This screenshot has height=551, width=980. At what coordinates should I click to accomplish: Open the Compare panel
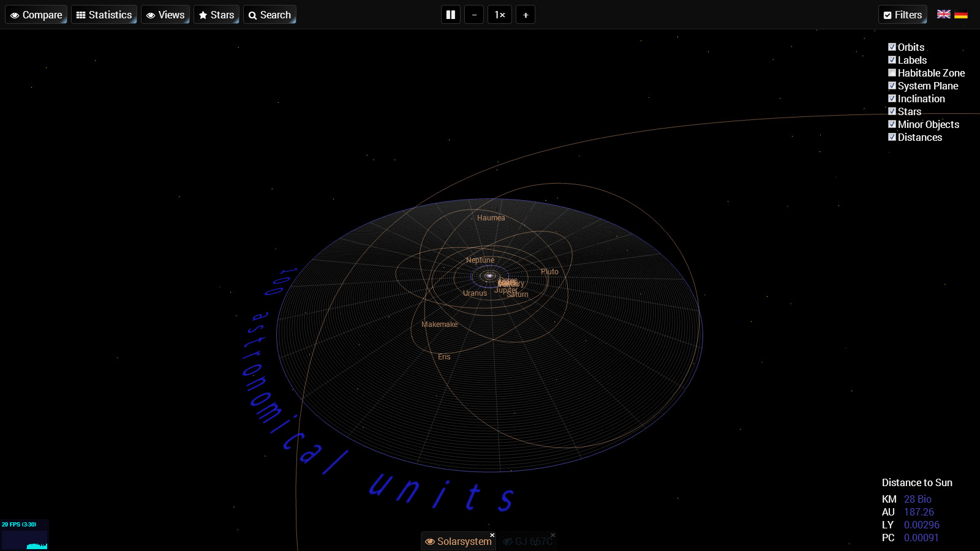pyautogui.click(x=36, y=15)
